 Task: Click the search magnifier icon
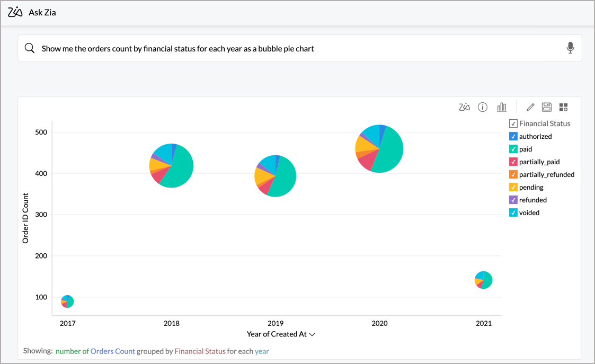click(30, 48)
